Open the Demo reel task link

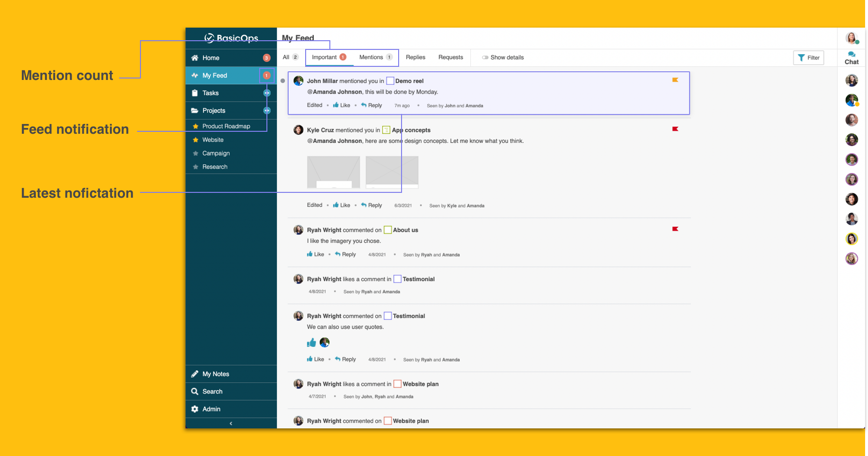click(x=409, y=81)
